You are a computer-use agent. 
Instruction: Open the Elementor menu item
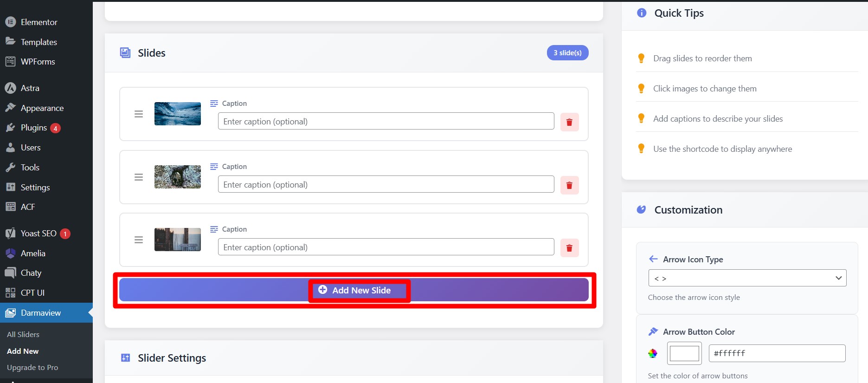click(39, 22)
